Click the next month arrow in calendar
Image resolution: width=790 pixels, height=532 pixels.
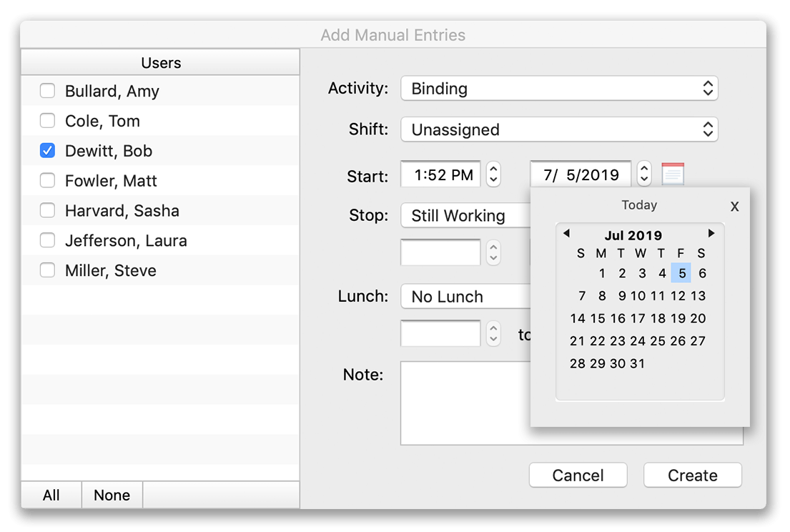click(x=711, y=233)
